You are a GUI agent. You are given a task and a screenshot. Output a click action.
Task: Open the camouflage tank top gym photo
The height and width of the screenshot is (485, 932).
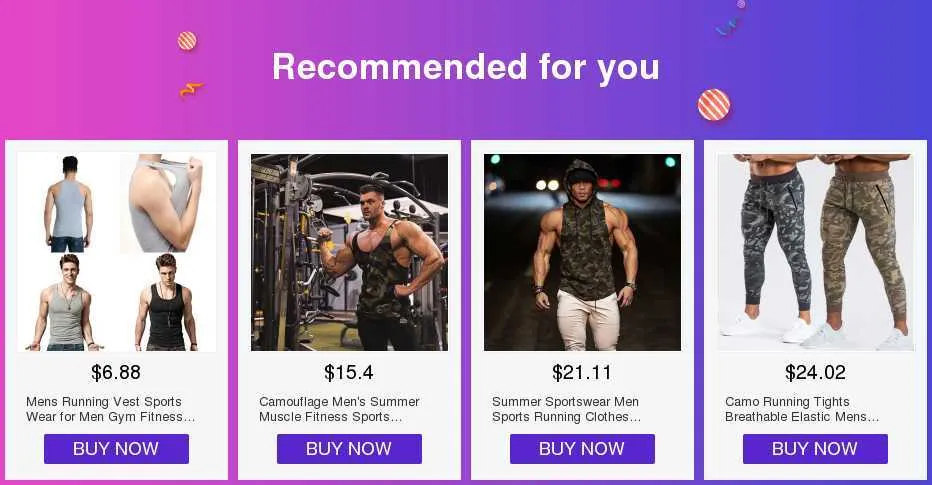350,252
